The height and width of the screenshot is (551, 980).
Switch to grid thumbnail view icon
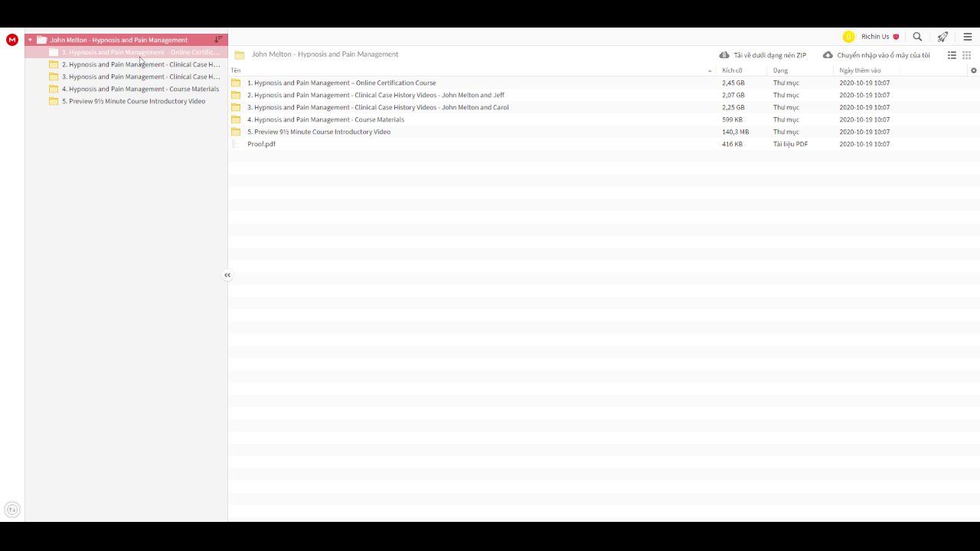967,55
